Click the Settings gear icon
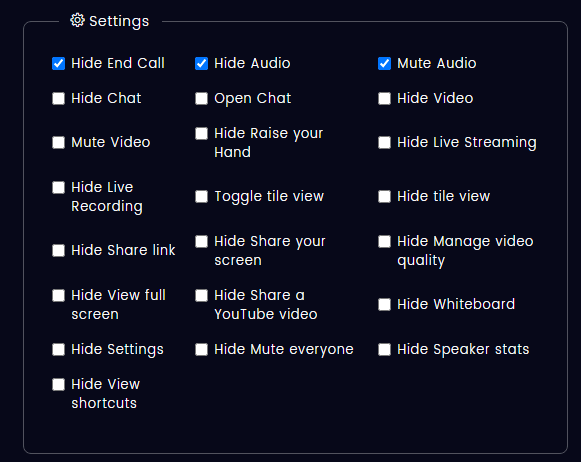 coord(77,20)
